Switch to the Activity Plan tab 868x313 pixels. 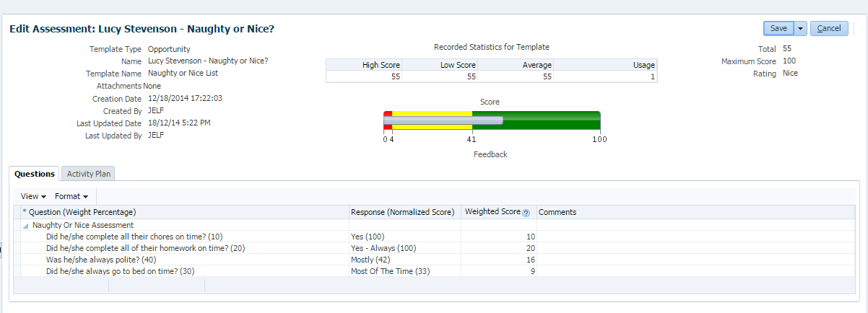(87, 174)
